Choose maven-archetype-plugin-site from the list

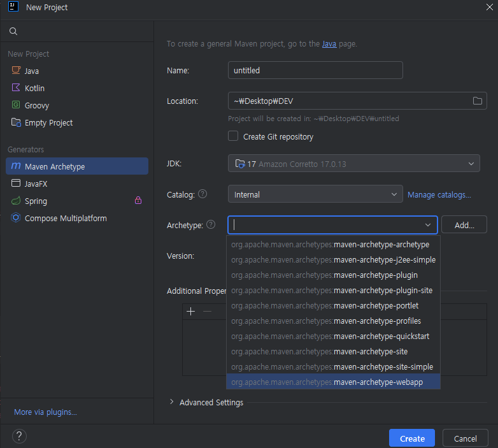333,290
